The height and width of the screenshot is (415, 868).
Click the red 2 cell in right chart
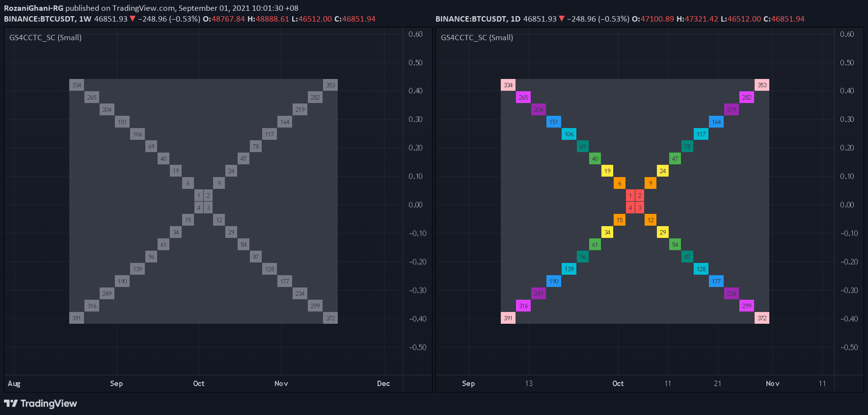click(x=640, y=195)
